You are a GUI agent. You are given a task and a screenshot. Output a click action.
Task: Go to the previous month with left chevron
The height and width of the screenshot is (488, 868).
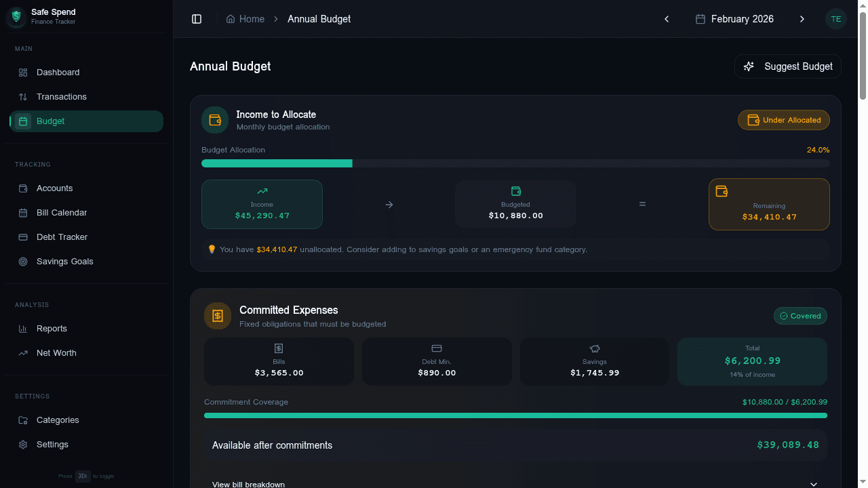tap(667, 19)
